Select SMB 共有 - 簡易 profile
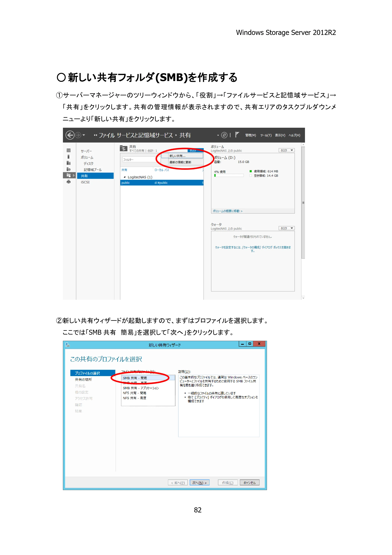The height and width of the screenshot is (555, 392). point(148,378)
